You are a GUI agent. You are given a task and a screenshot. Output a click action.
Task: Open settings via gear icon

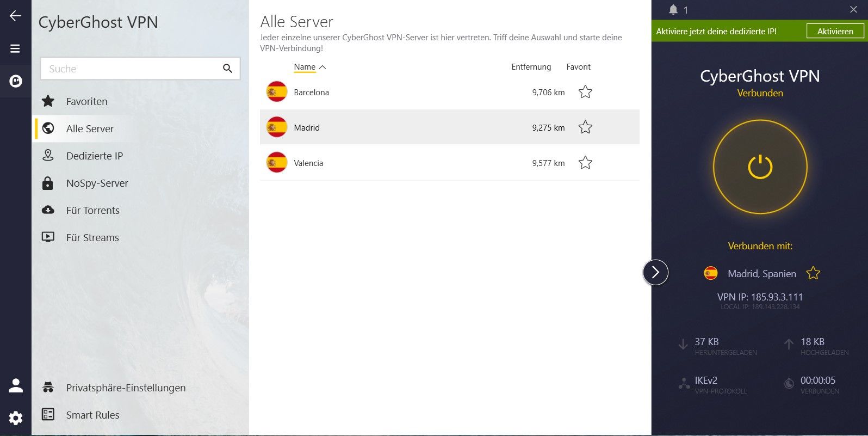[16, 418]
